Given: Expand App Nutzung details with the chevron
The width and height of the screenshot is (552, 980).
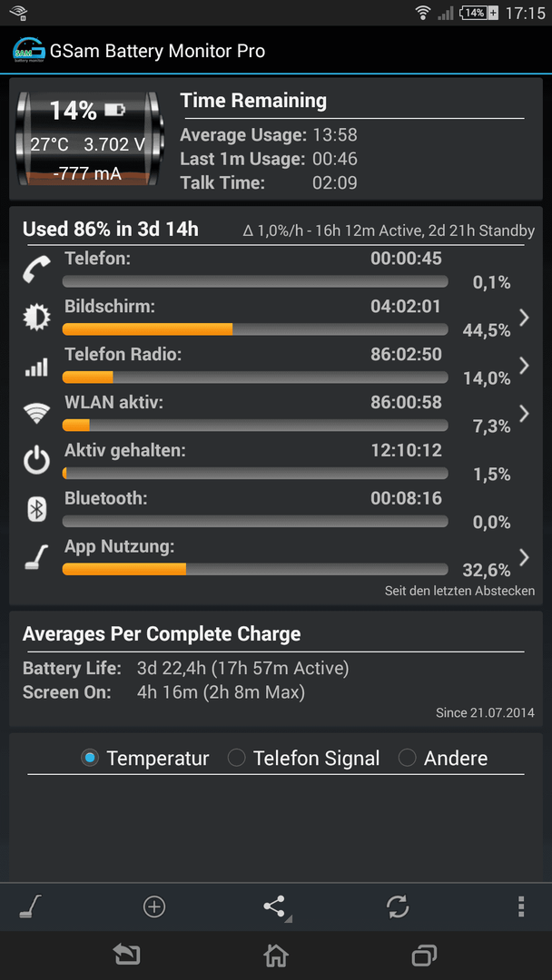Looking at the screenshot, I should (524, 557).
